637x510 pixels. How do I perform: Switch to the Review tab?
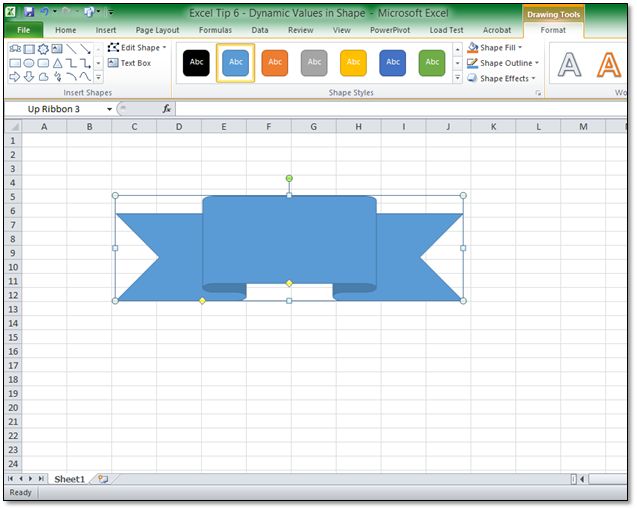[x=301, y=30]
